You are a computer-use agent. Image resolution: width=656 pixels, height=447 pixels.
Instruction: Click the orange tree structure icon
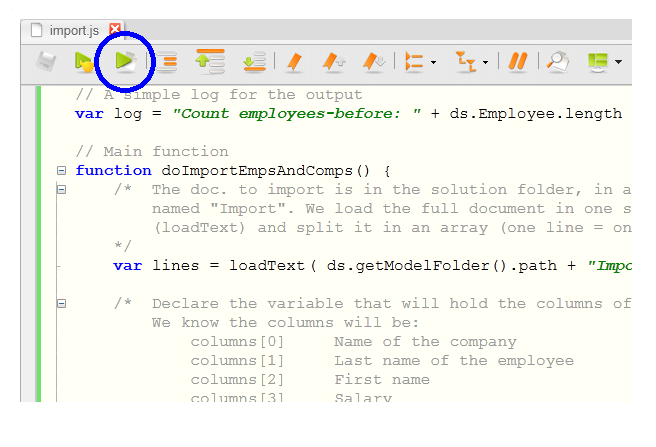click(466, 62)
